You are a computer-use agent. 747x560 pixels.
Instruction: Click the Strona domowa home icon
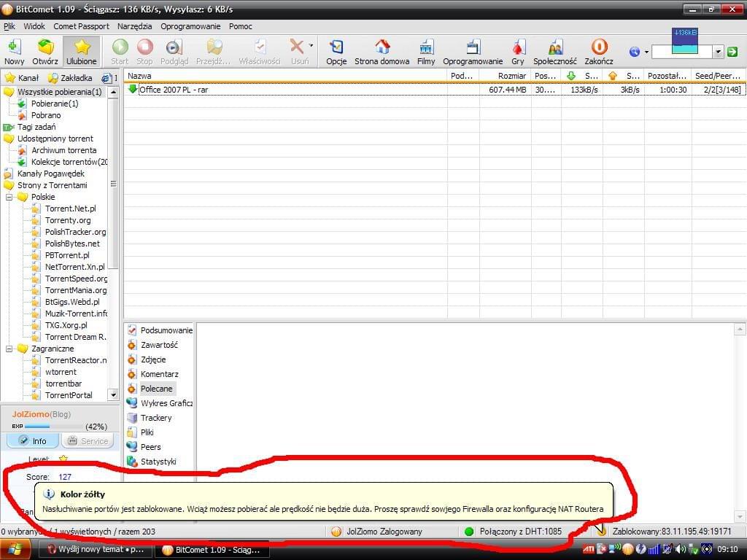[x=382, y=52]
